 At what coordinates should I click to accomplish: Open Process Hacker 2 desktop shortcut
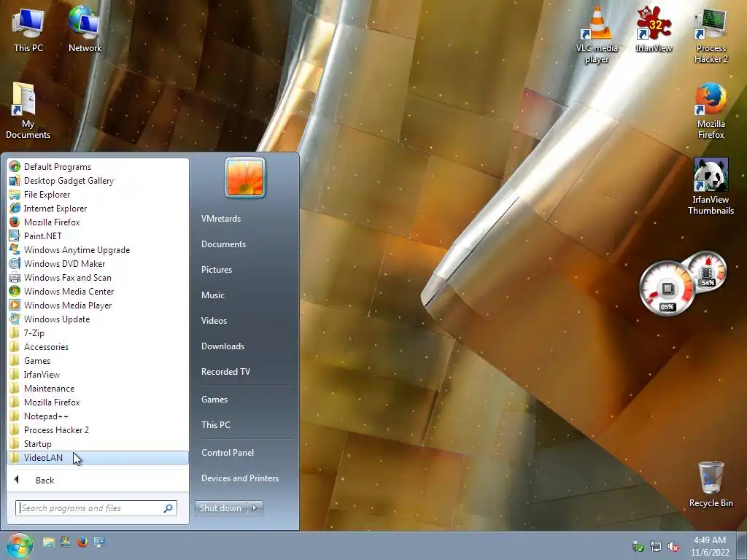711,36
